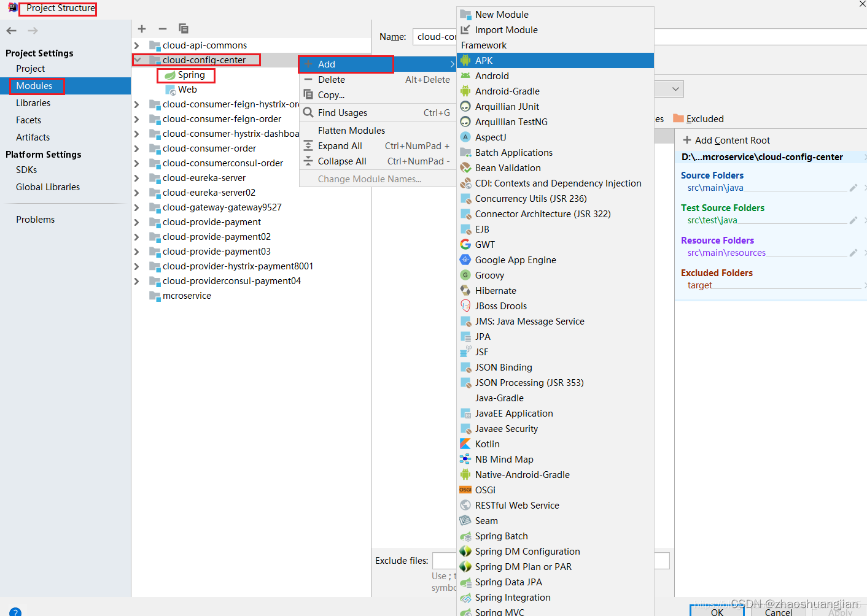Select JavaEE Application framework entry
This screenshot has height=616, width=867.
pyautogui.click(x=556, y=414)
